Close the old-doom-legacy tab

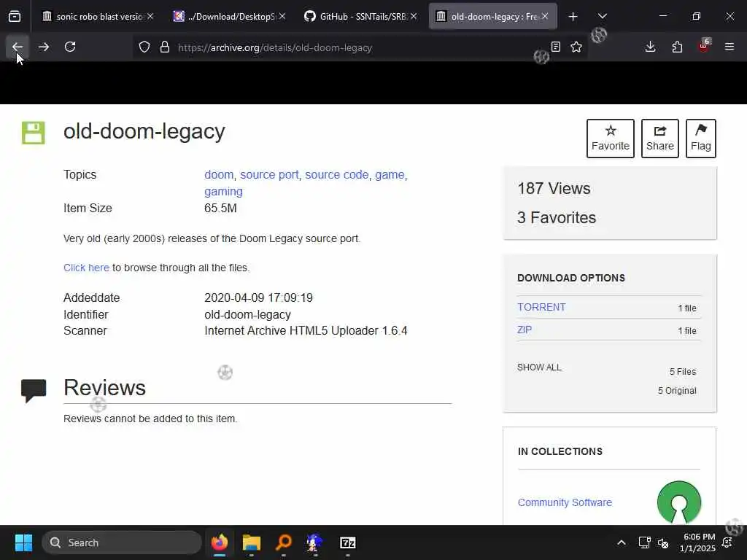545,17
